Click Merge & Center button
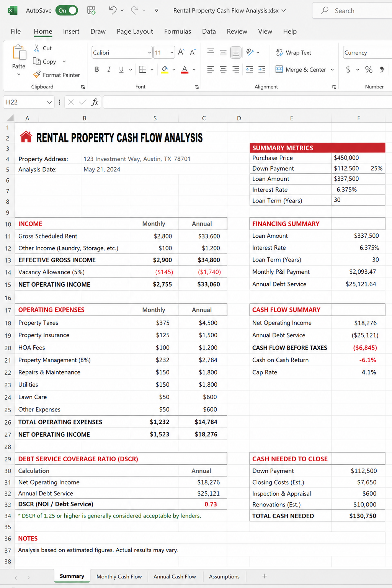 (301, 70)
